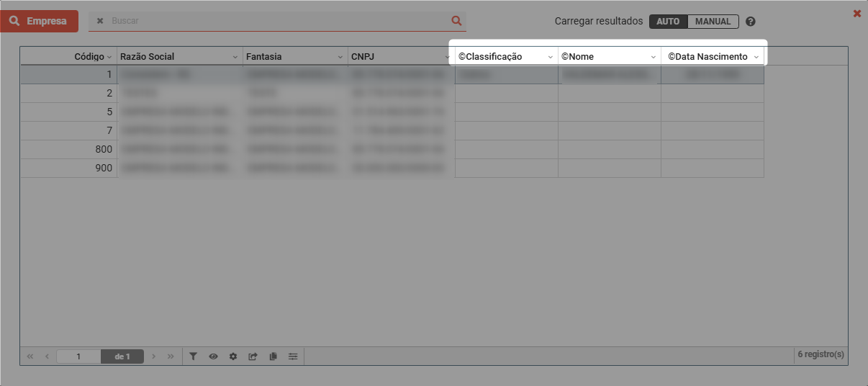Click the filter funnel icon in grid footer
The height and width of the screenshot is (386, 868).
(193, 356)
